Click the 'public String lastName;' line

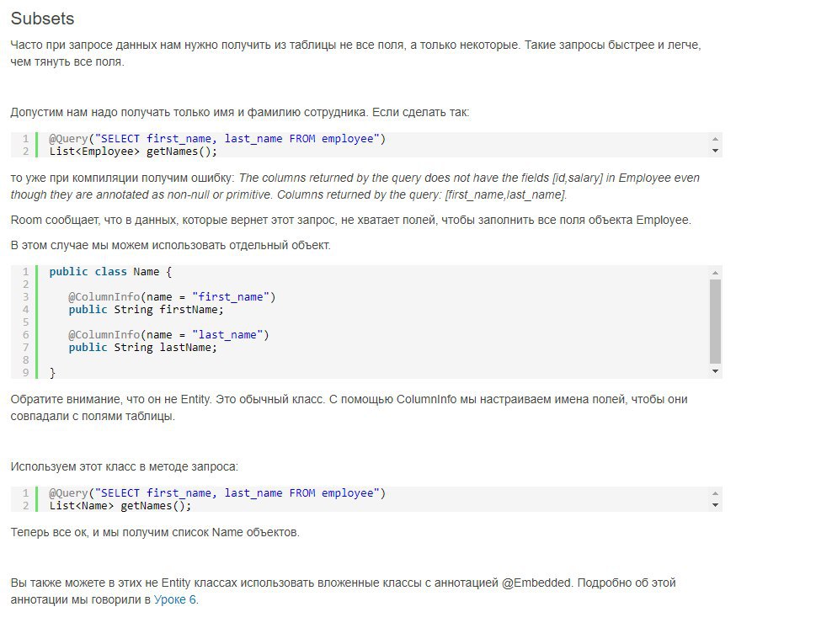[143, 348]
